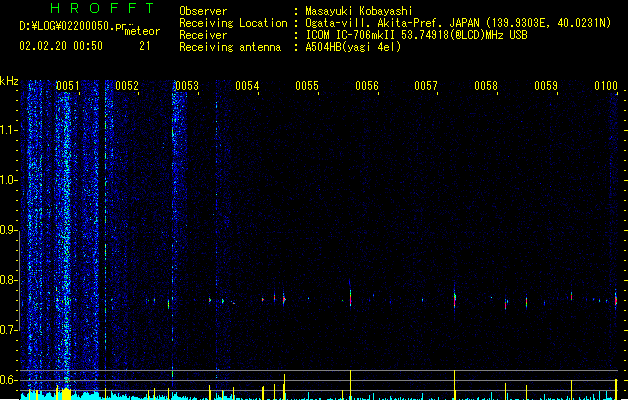Screen dimensions: 629x400
Task: Click the 0055 time marker
Action: point(307,86)
